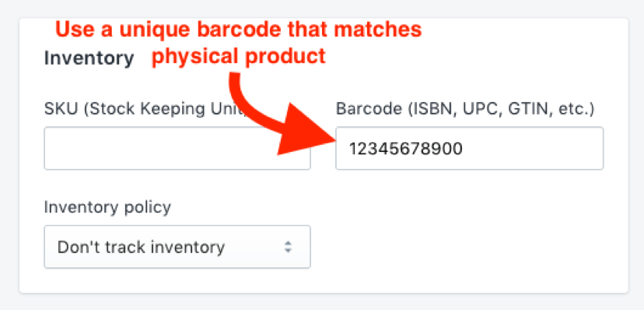Click the "Inventory policy" label

107,208
